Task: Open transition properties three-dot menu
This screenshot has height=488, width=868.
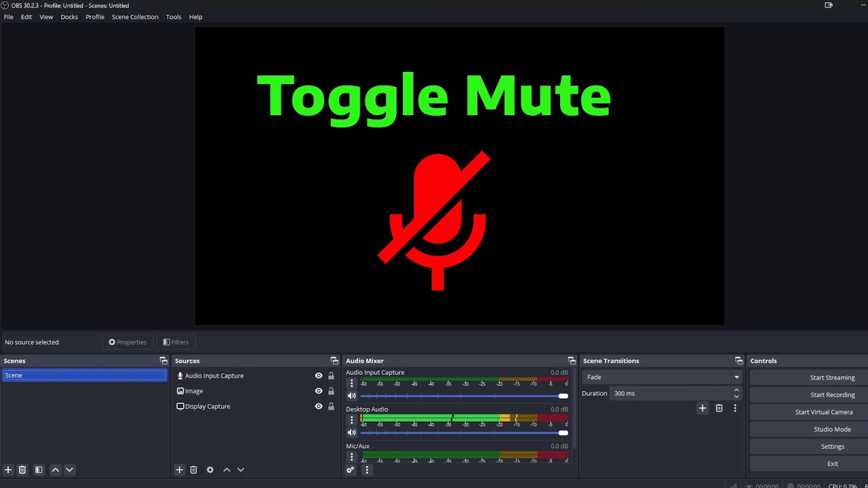Action: [734, 408]
